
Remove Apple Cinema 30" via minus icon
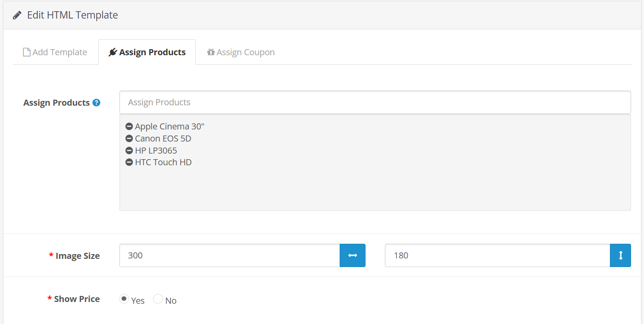pyautogui.click(x=129, y=126)
